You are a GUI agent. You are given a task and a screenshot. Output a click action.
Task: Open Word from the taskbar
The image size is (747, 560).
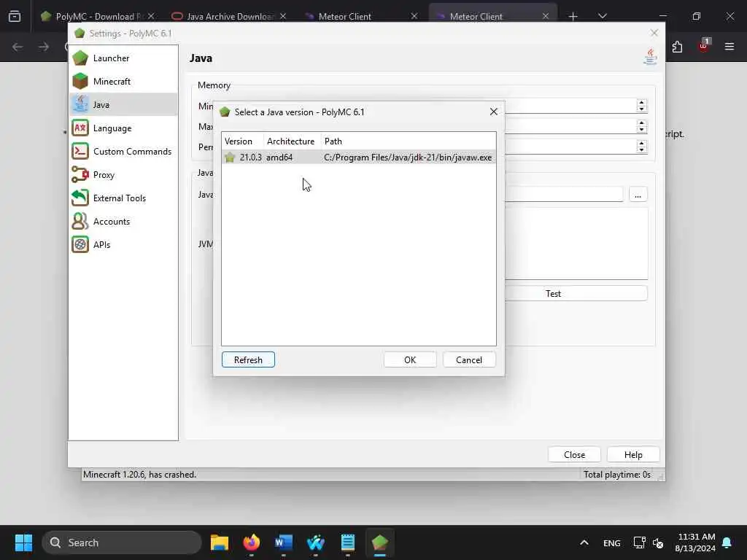[x=284, y=542]
